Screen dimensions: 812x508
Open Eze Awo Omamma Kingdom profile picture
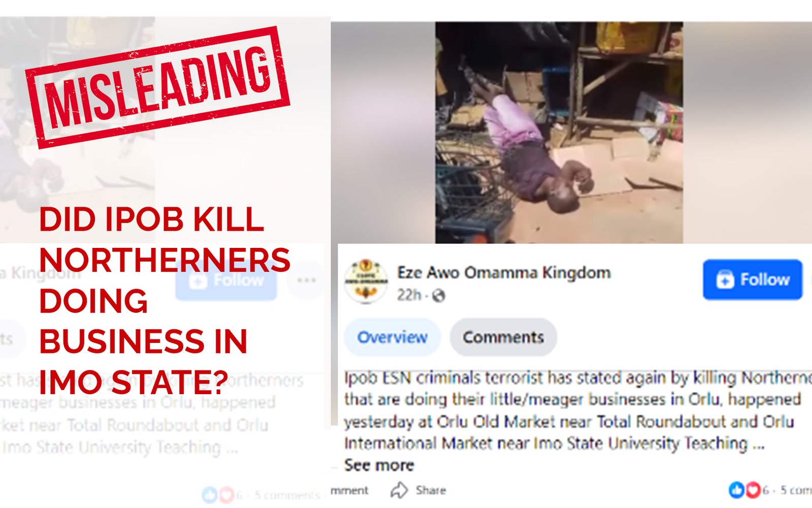[x=366, y=281]
